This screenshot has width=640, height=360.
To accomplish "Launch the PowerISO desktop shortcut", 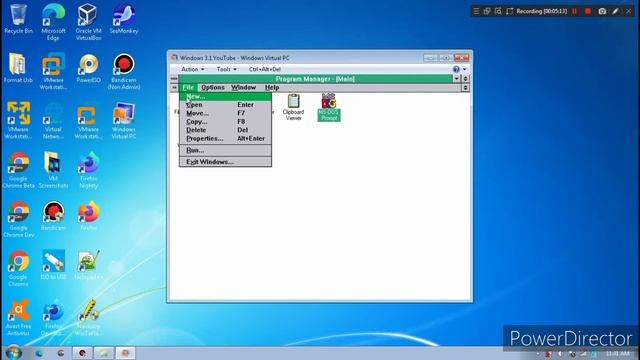I will [89, 68].
